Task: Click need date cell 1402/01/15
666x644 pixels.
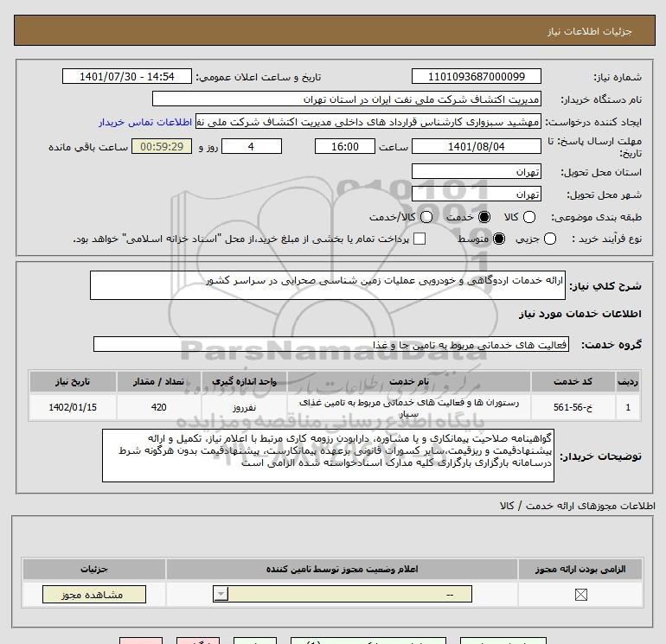Action: pos(73,407)
